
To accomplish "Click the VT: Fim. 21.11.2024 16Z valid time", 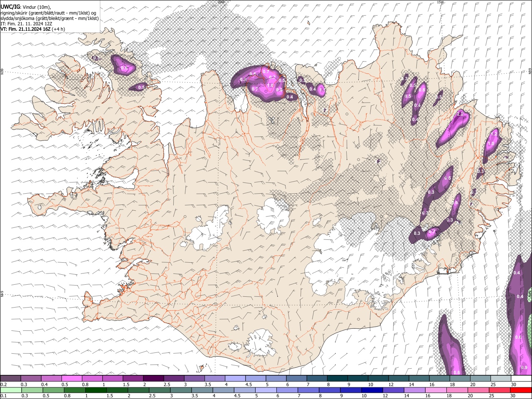I will pyautogui.click(x=25, y=29).
